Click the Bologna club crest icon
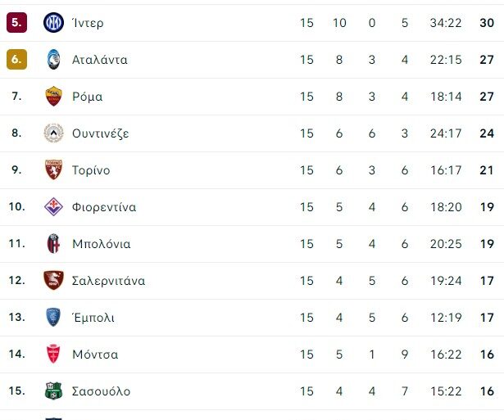This screenshot has width=504, height=420. coord(53,244)
